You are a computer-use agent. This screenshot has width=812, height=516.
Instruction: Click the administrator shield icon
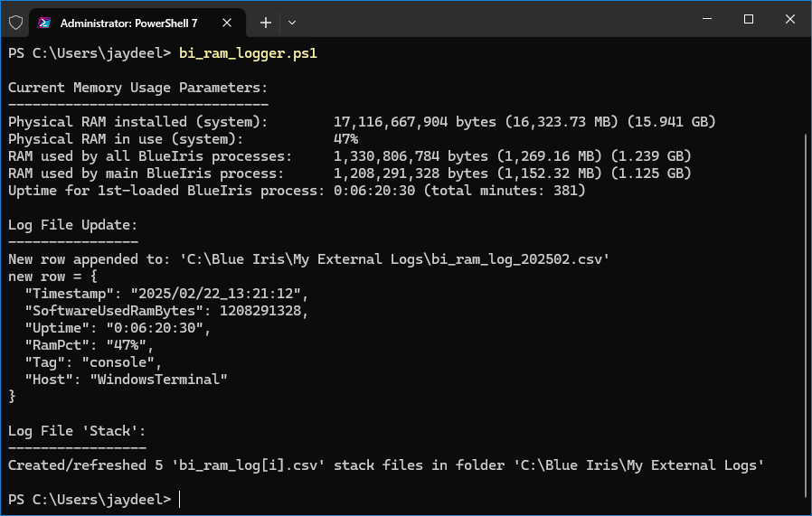pyautogui.click(x=16, y=23)
